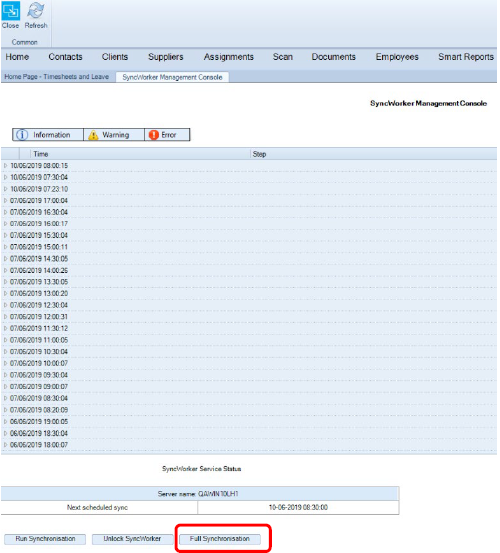
Task: Select the row text 07/06/2019 10:00:07
Action: click(x=39, y=363)
